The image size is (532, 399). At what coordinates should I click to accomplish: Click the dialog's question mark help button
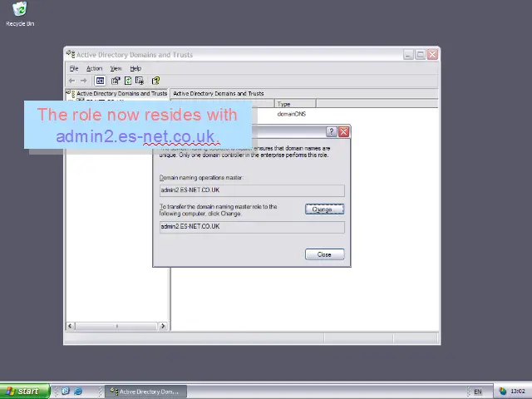coord(332,131)
